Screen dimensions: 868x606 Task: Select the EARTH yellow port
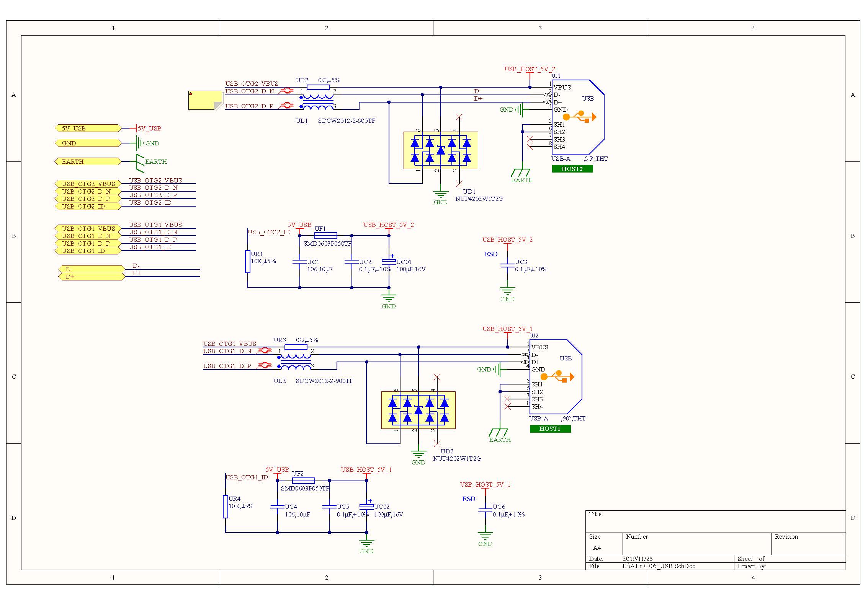coord(88,161)
